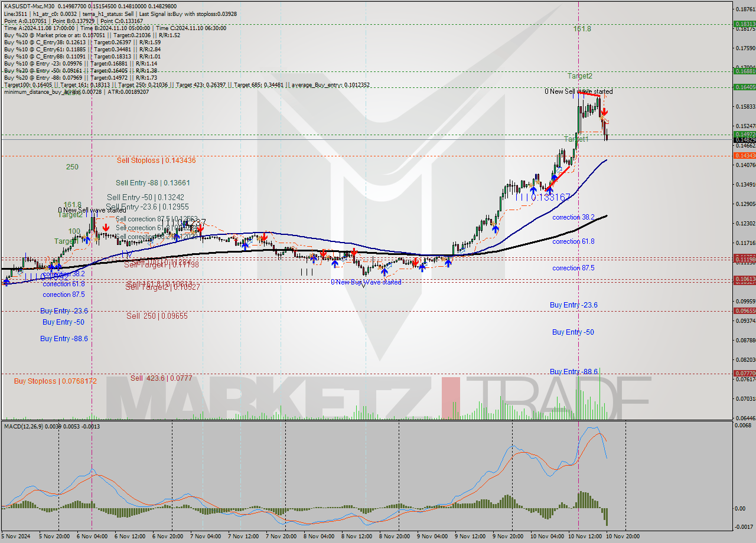Select the 'Sell 423.6 | 0.0777' label
The width and height of the screenshot is (756, 543).
[x=161, y=378]
